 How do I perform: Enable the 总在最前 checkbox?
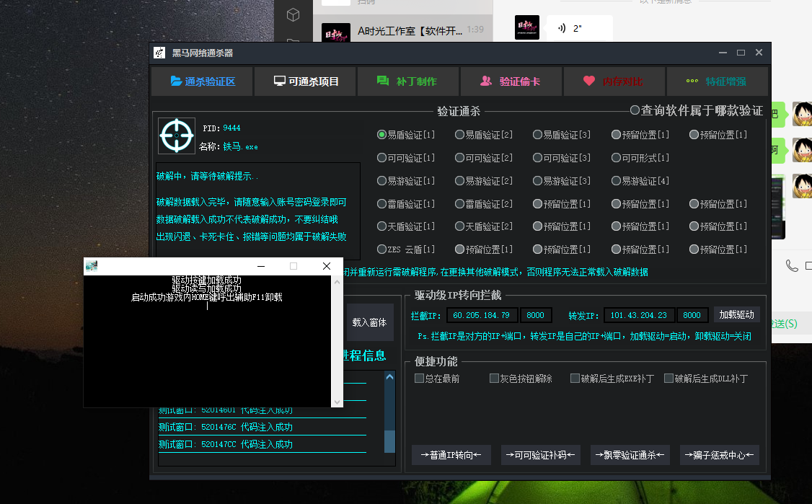tap(419, 379)
